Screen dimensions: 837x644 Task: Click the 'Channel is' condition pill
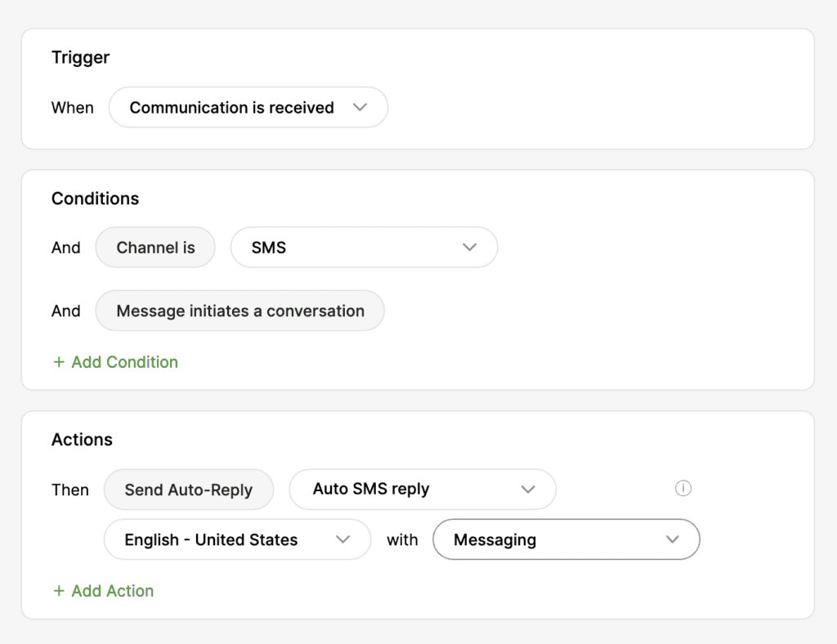click(155, 248)
